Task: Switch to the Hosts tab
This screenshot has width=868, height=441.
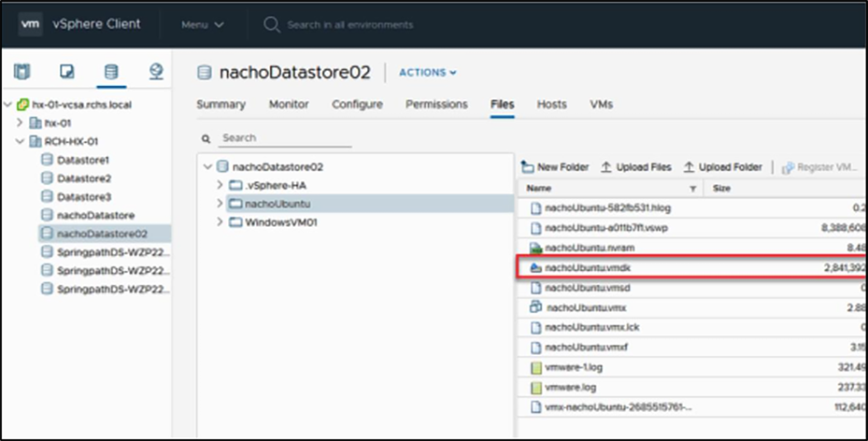Action: (552, 105)
